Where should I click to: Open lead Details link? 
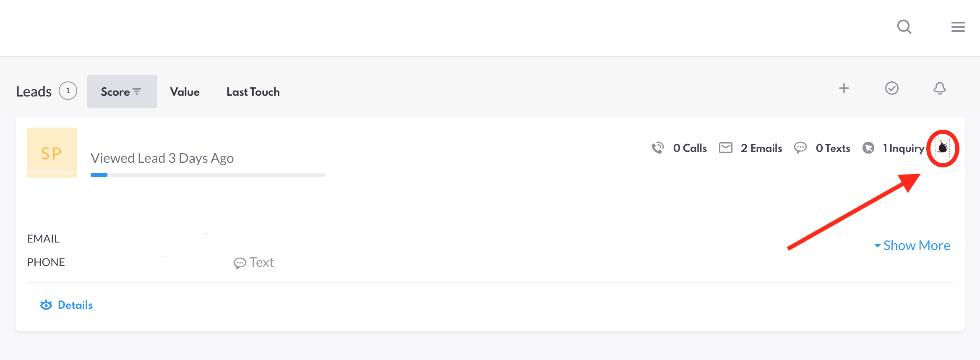coord(66,305)
